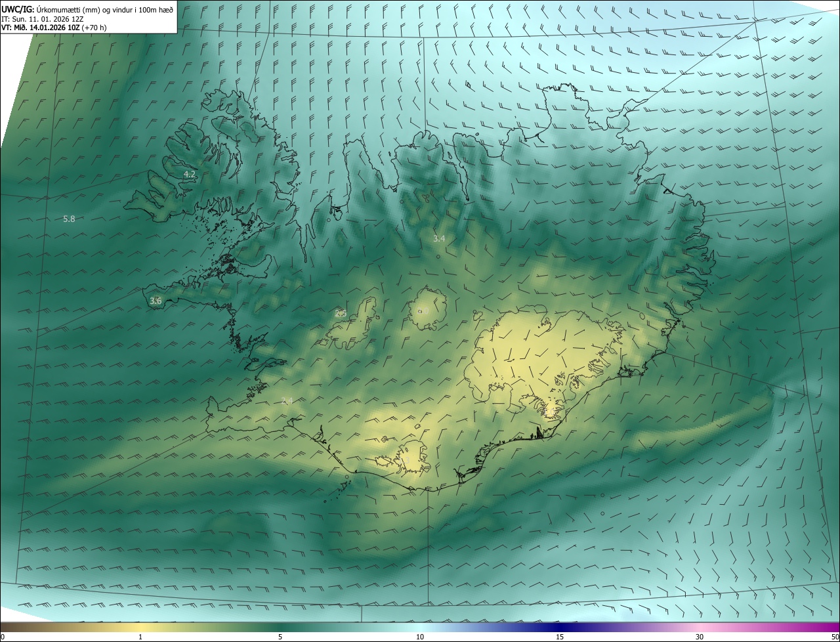This screenshot has height=642, width=840.
Task: Click the "3.6" value on the peninsula tip
Action: pos(156,301)
